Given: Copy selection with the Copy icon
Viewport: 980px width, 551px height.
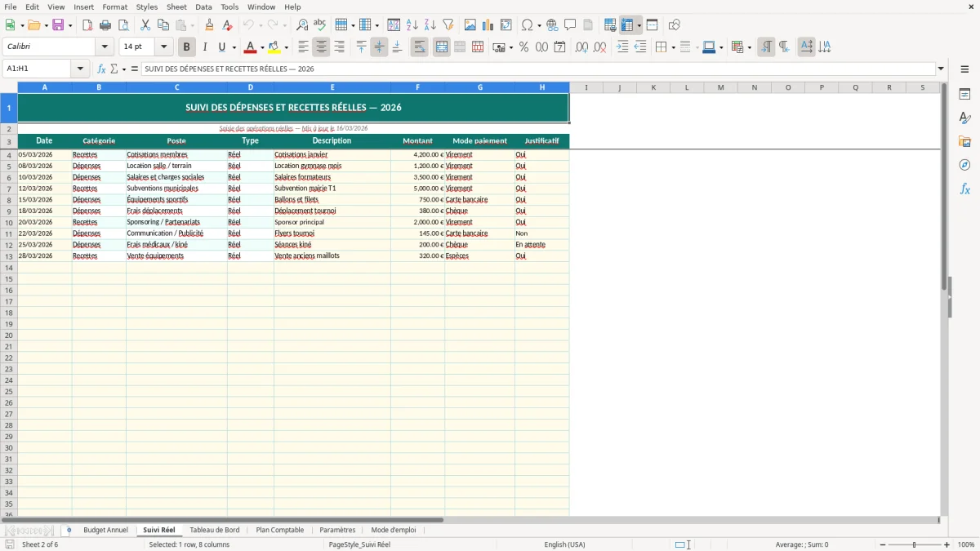Looking at the screenshot, I should click(163, 25).
